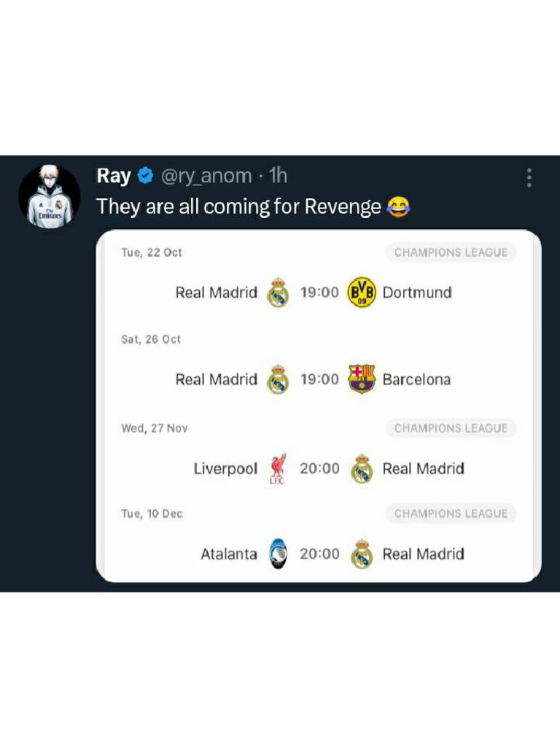Click the 1h tweet timestamp
Screen dimensions: 560x747
pyautogui.click(x=278, y=176)
